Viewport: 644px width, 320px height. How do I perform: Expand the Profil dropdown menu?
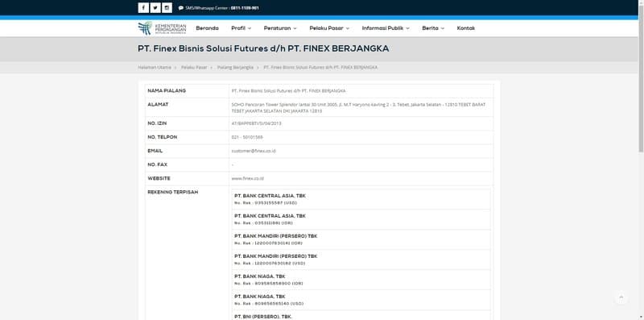tap(241, 28)
